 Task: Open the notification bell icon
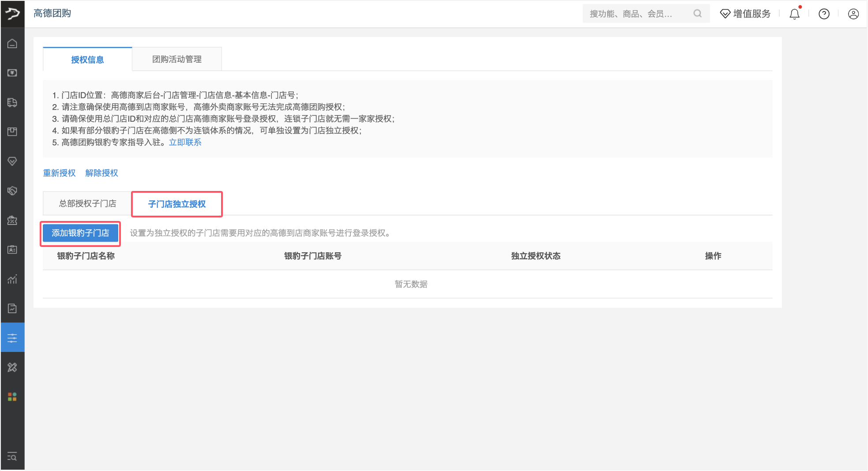pyautogui.click(x=794, y=14)
